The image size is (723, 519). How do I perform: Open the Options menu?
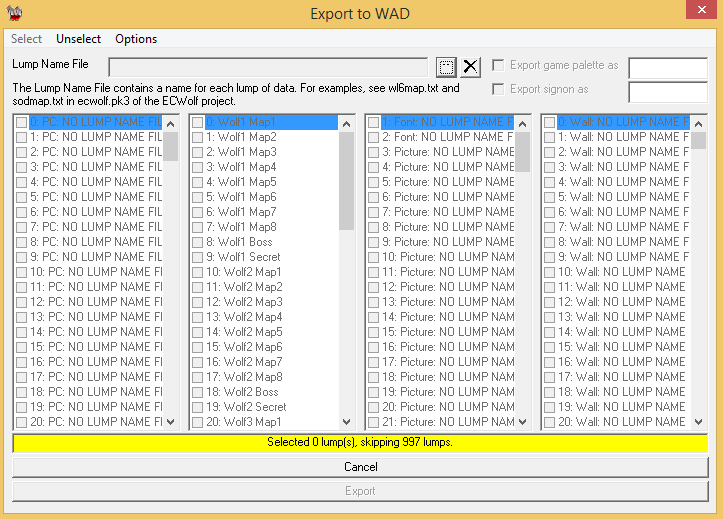coord(136,39)
